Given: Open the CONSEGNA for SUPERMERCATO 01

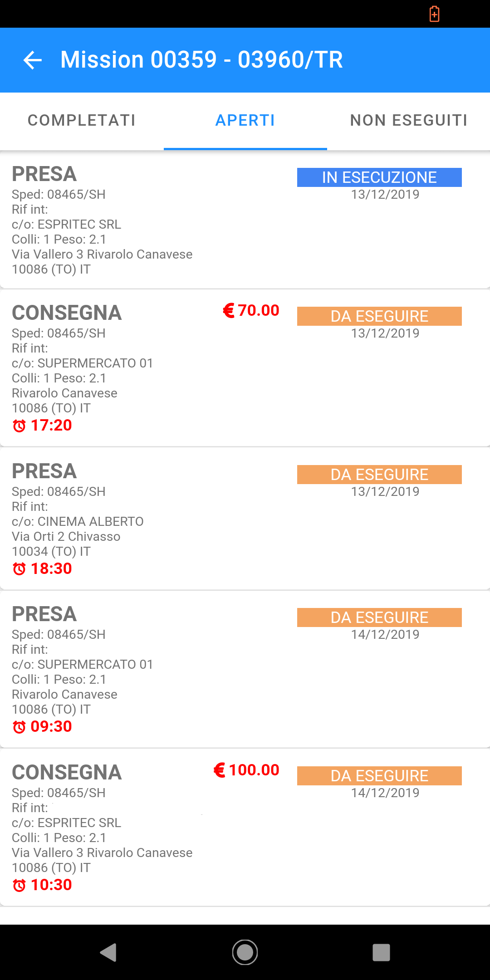Looking at the screenshot, I should (x=245, y=368).
